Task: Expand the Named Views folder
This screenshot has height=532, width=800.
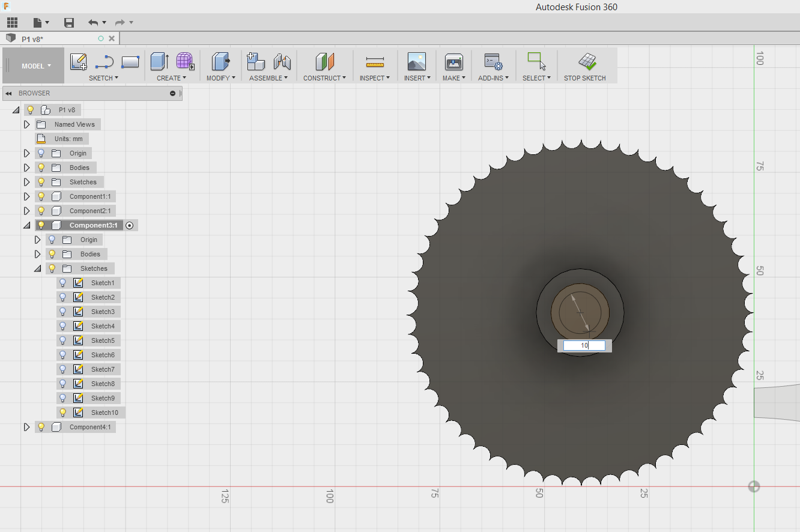Action: [26, 124]
